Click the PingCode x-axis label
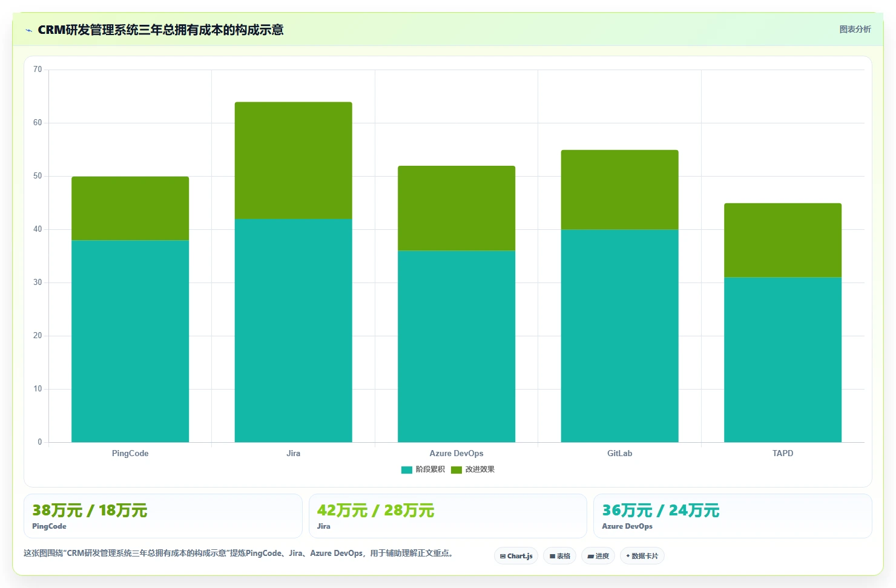896x588 pixels. tap(130, 453)
